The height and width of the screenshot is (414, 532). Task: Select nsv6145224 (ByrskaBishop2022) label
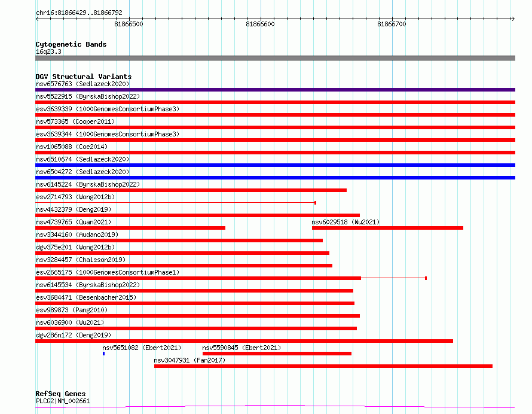point(88,184)
